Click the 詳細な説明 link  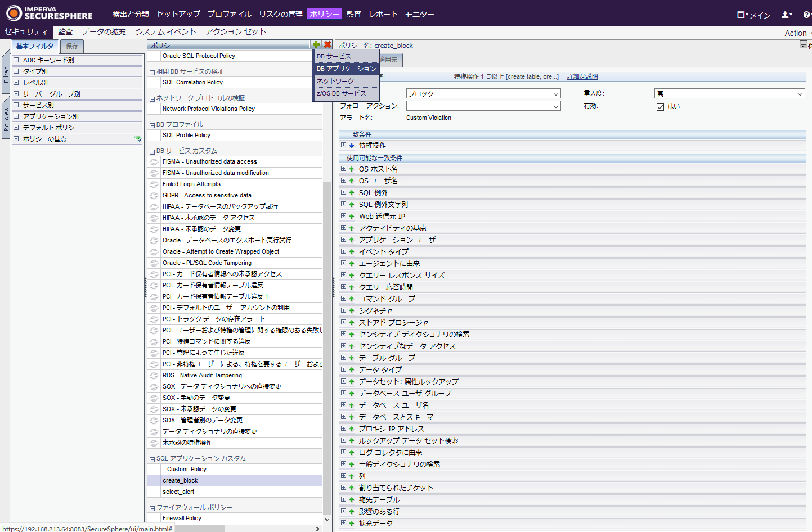coord(582,76)
